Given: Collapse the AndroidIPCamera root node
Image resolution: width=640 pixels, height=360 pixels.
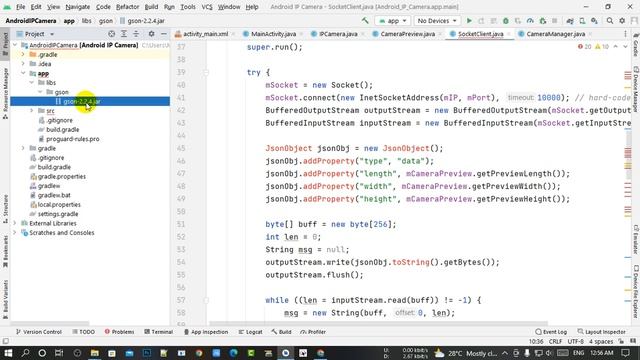Looking at the screenshot, I should (x=16, y=45).
